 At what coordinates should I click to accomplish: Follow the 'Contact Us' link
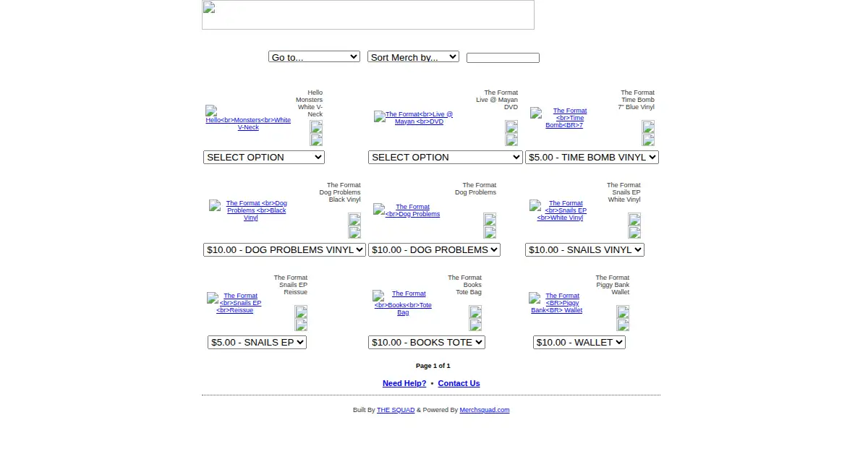(459, 383)
